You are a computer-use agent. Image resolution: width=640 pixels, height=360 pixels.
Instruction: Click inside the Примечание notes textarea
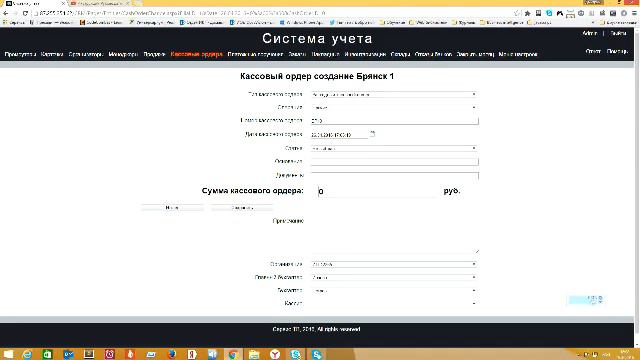[394, 235]
